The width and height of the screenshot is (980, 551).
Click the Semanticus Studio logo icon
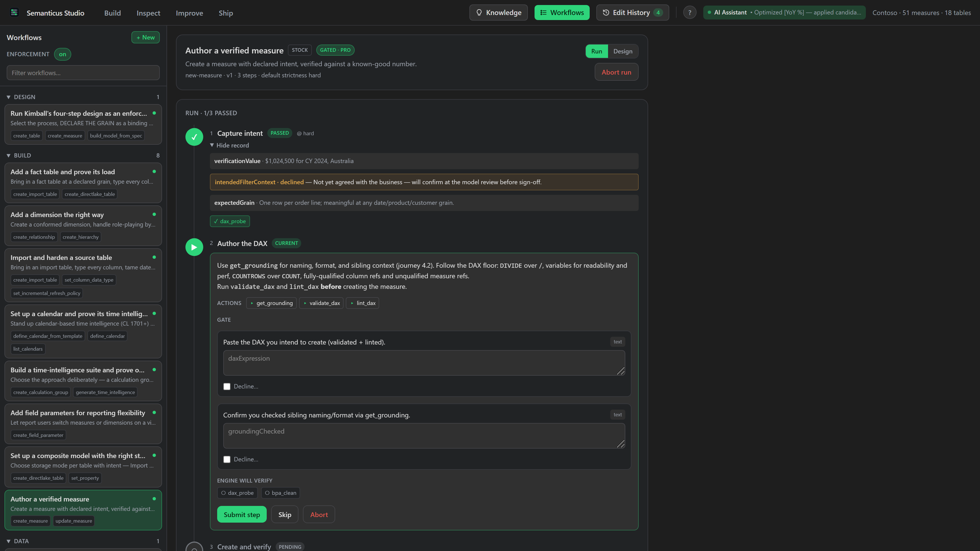point(14,13)
